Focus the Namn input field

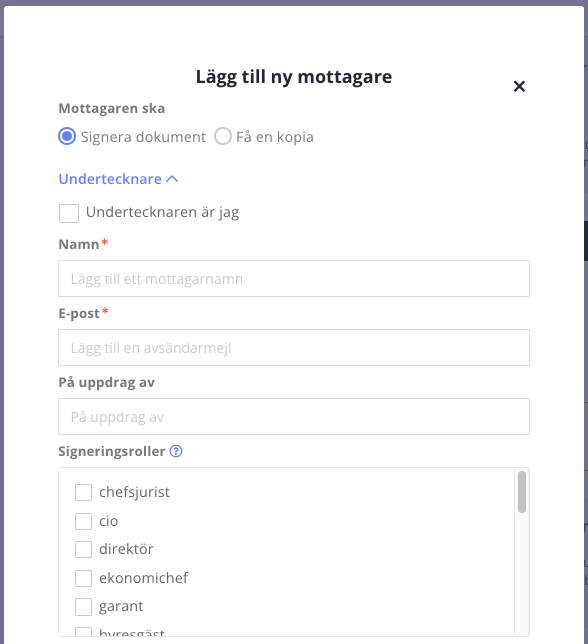click(x=294, y=278)
